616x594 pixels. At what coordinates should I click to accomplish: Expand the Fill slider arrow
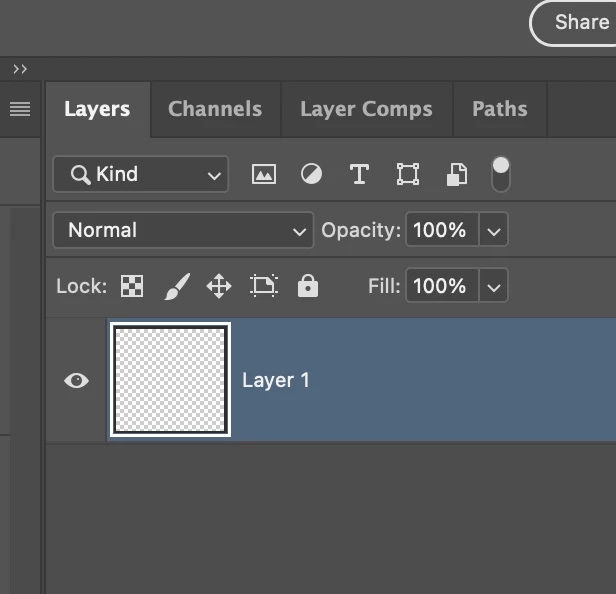tap(493, 286)
